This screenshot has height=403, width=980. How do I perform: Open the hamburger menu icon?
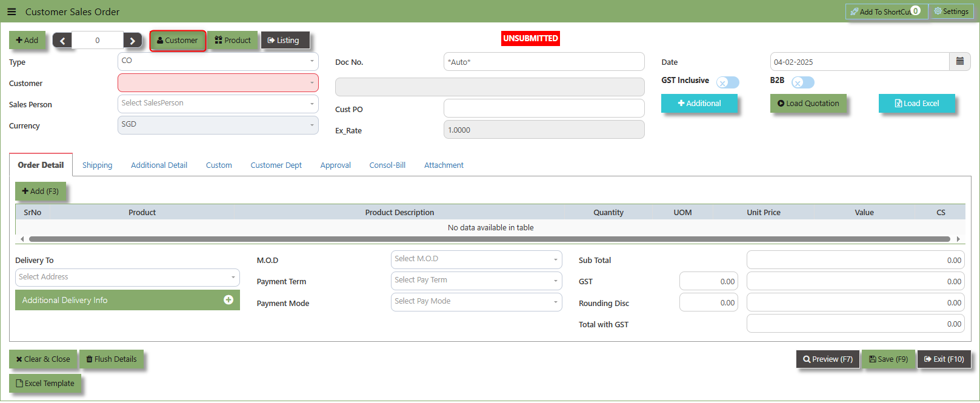click(x=12, y=12)
